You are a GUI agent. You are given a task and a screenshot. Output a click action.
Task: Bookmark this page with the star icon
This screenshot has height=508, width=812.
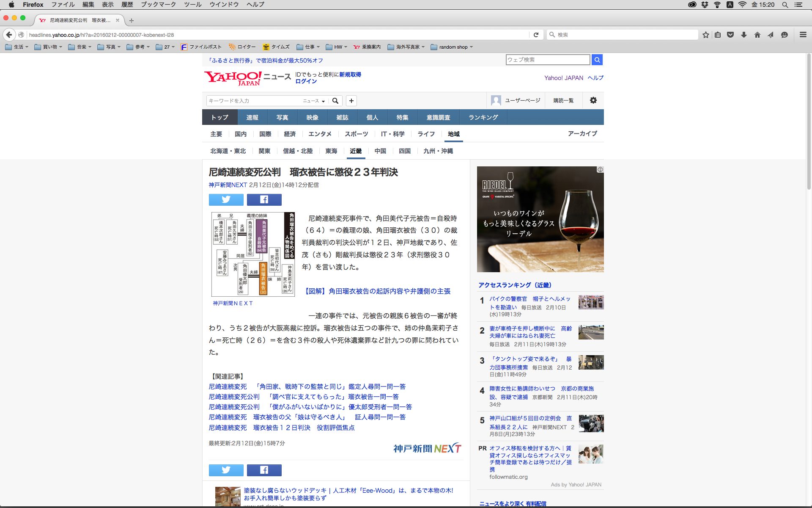705,35
